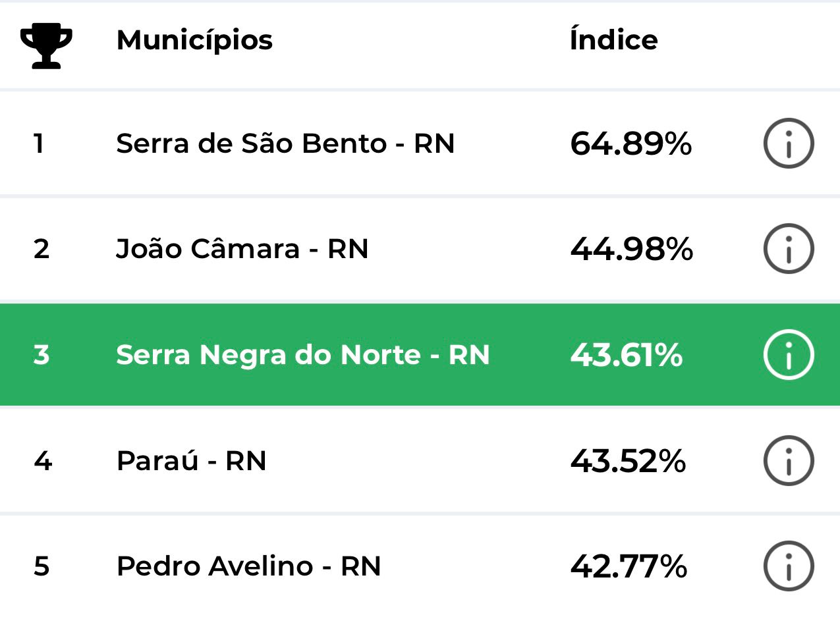Click the Municípios column header

(194, 41)
